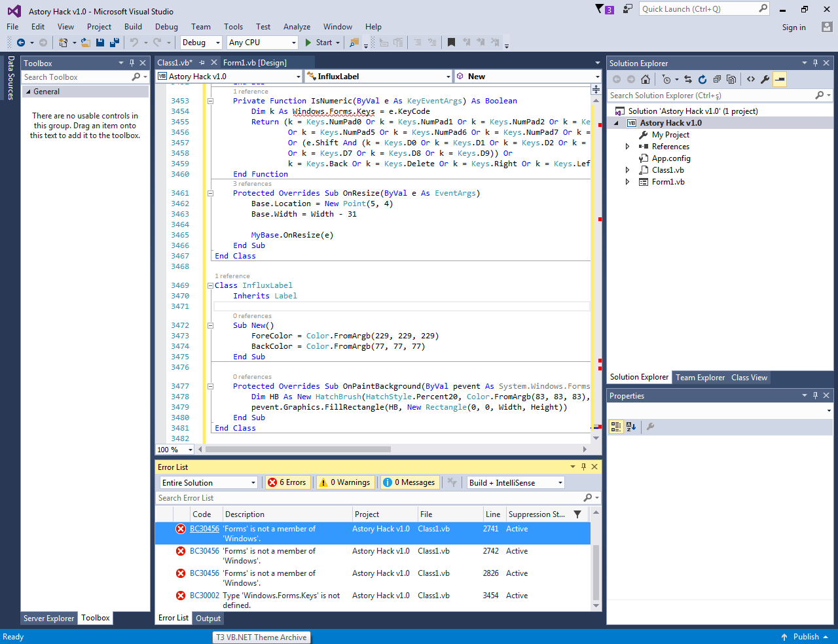Screen dimensions: 838x644
Task: Click the View Code icon in Solution Explorer
Action: (x=751, y=79)
